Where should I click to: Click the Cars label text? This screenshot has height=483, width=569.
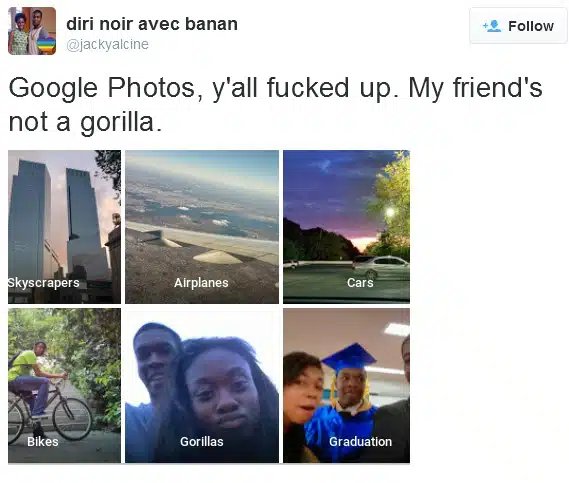pyautogui.click(x=360, y=283)
